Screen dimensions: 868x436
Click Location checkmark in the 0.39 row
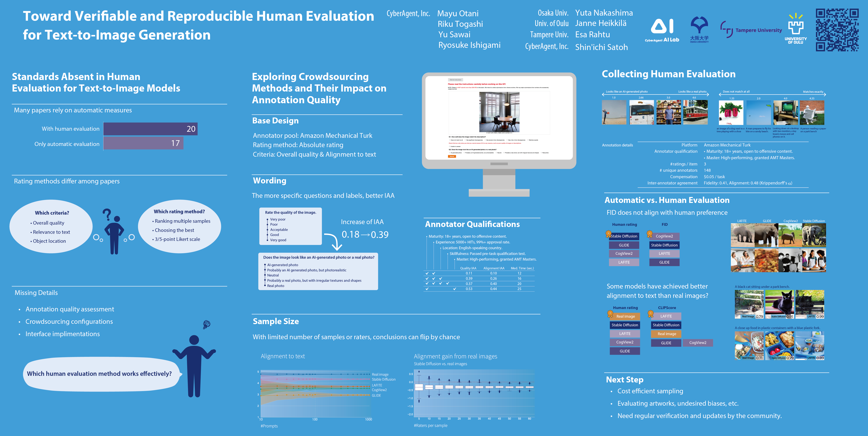point(440,279)
